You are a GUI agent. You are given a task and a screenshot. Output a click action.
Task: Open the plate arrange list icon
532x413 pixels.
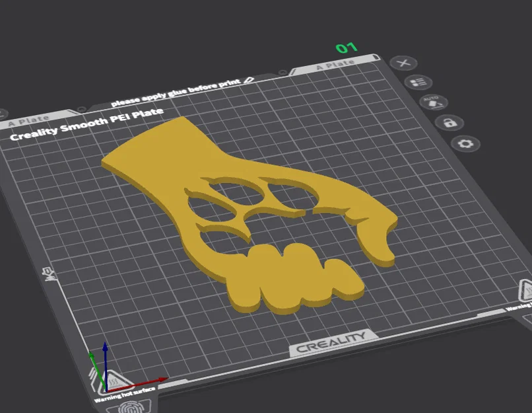point(418,83)
